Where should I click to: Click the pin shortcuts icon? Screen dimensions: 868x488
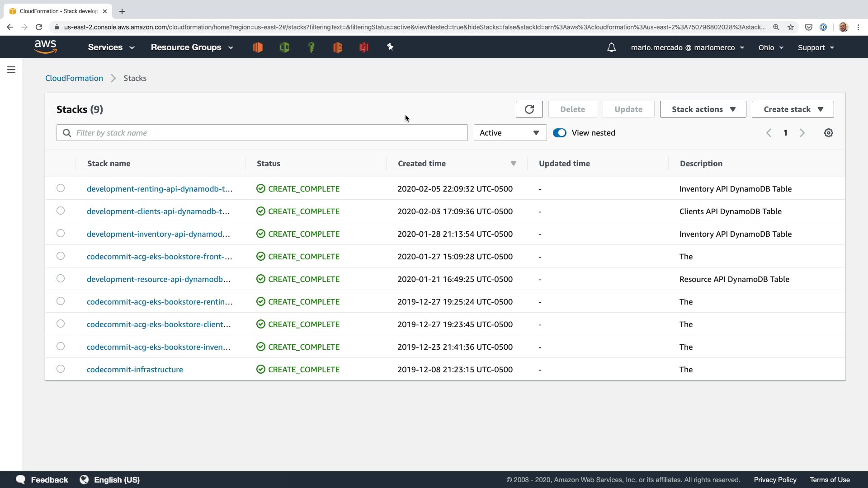coord(390,47)
